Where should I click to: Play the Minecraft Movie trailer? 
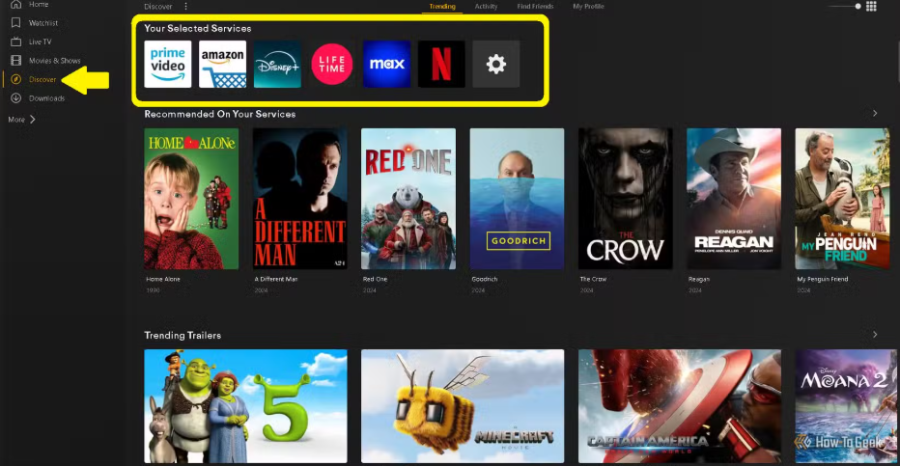pos(463,406)
